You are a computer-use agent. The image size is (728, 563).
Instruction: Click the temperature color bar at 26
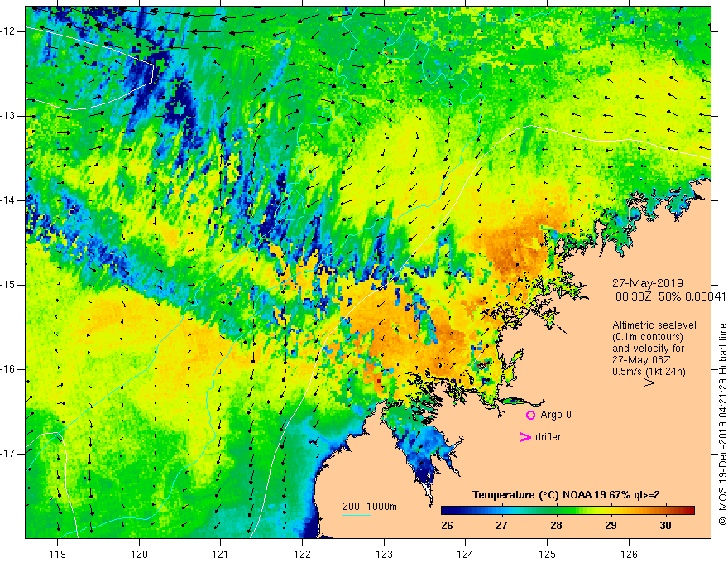447,511
